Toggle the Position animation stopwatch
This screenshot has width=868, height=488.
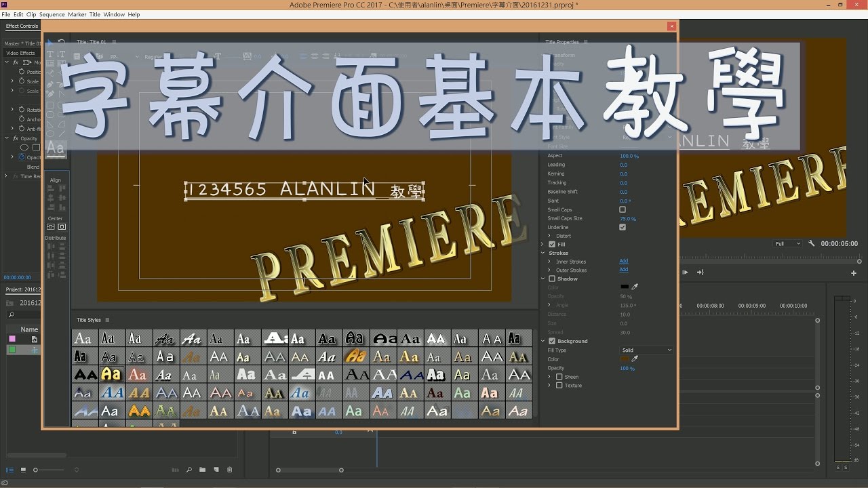point(21,72)
